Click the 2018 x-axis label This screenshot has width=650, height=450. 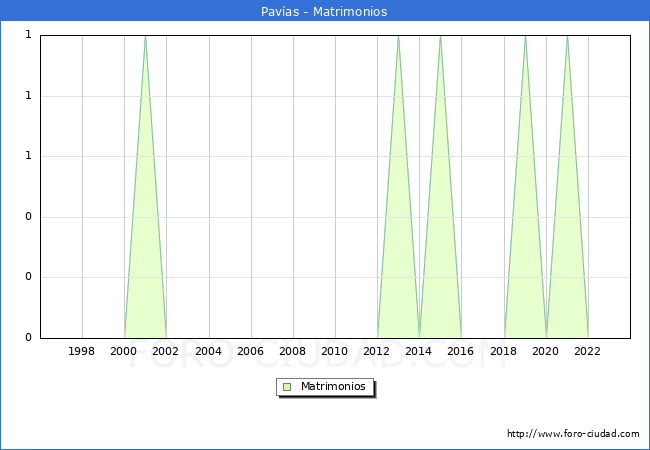pyautogui.click(x=504, y=351)
